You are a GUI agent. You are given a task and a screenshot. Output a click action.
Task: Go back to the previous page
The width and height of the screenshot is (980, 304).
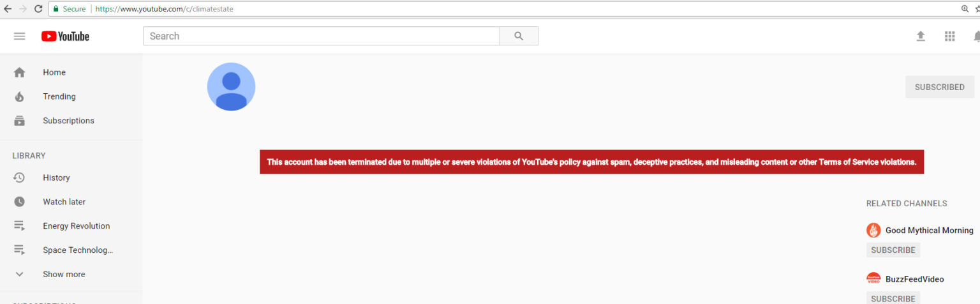tap(8, 9)
